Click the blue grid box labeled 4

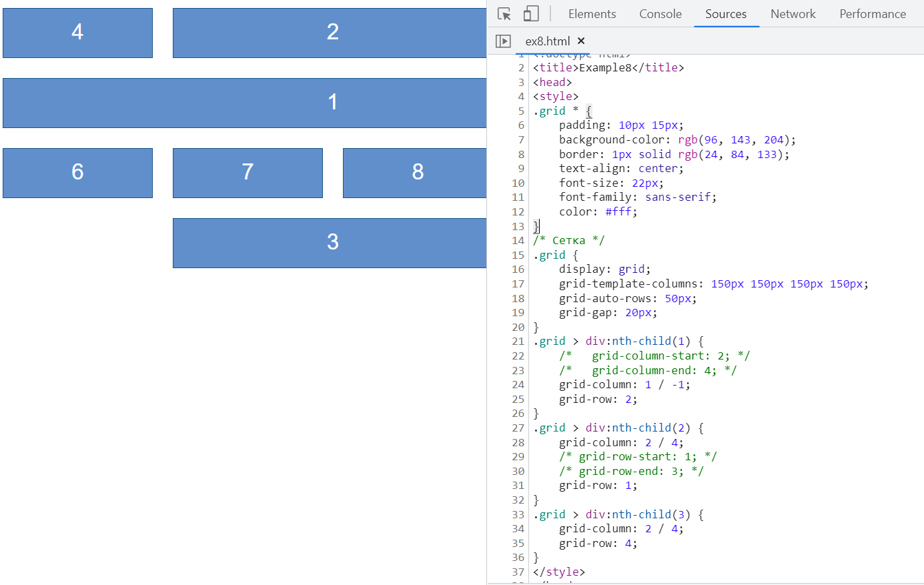click(x=77, y=33)
